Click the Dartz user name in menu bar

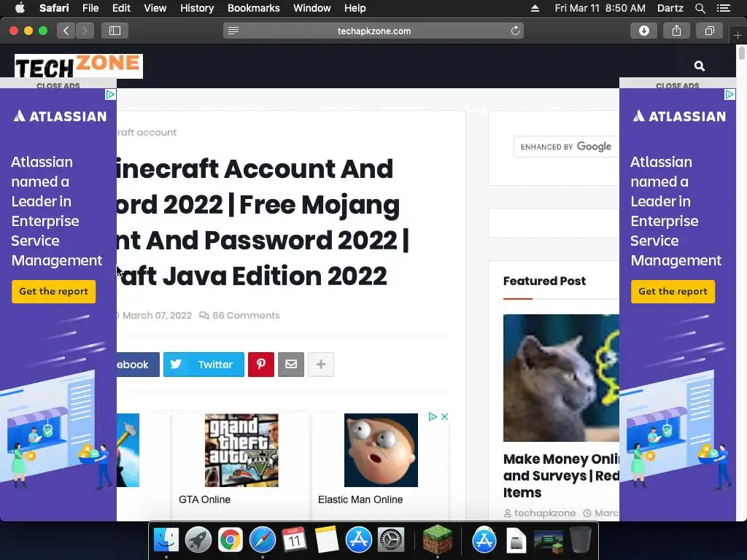click(x=670, y=8)
